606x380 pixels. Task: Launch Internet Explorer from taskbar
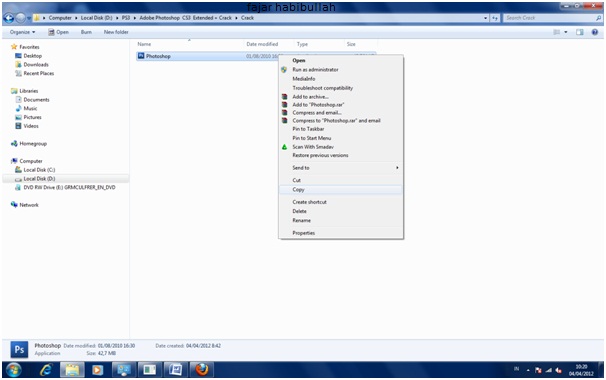(46, 370)
